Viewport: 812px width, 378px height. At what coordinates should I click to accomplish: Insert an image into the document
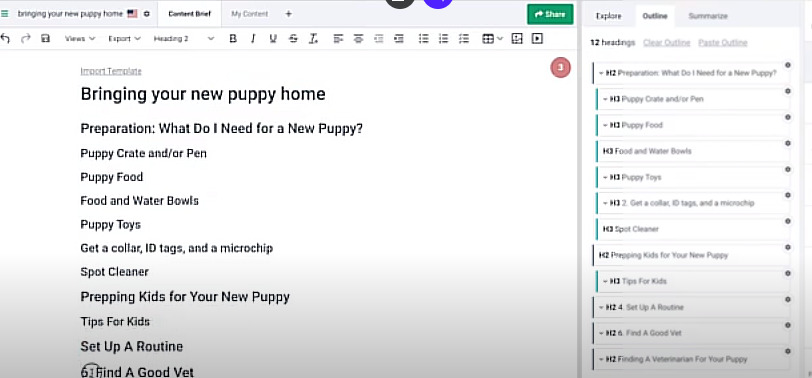pyautogui.click(x=517, y=38)
